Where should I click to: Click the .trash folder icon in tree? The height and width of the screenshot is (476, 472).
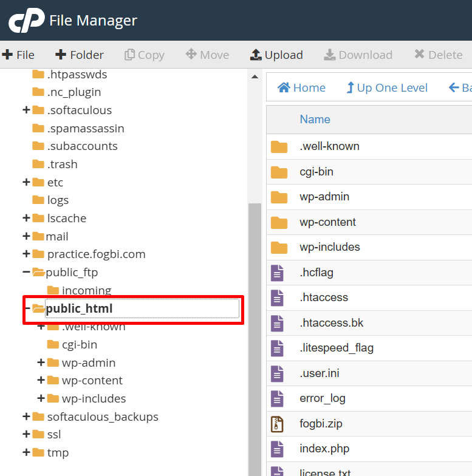(x=38, y=165)
